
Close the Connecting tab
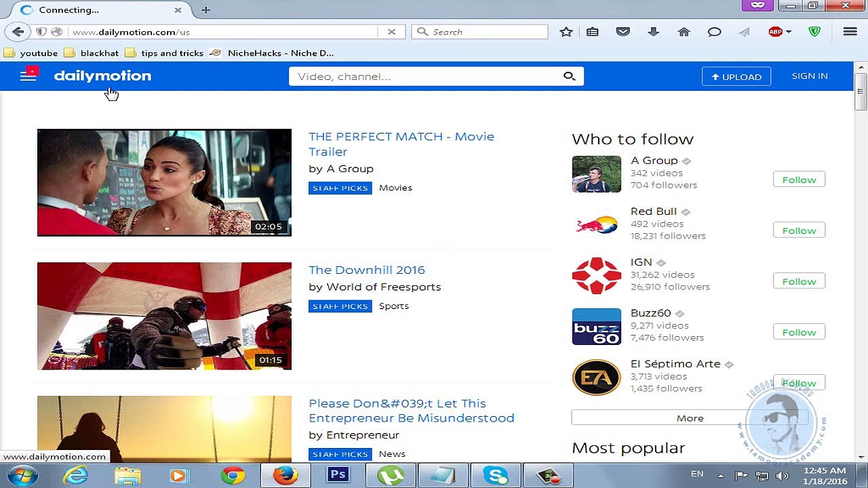[178, 10]
